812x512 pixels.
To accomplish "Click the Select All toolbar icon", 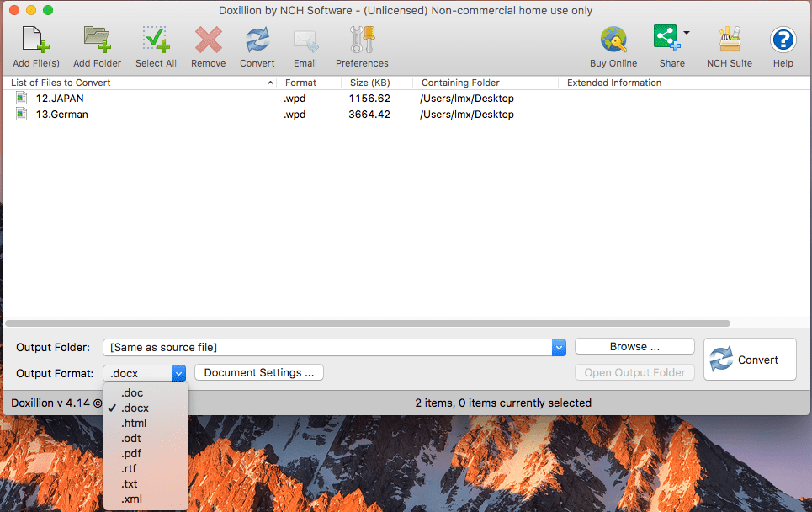I will tap(156, 40).
